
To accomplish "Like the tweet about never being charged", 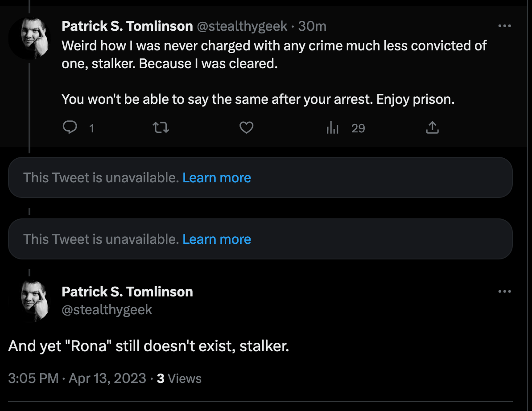I will pyautogui.click(x=247, y=128).
